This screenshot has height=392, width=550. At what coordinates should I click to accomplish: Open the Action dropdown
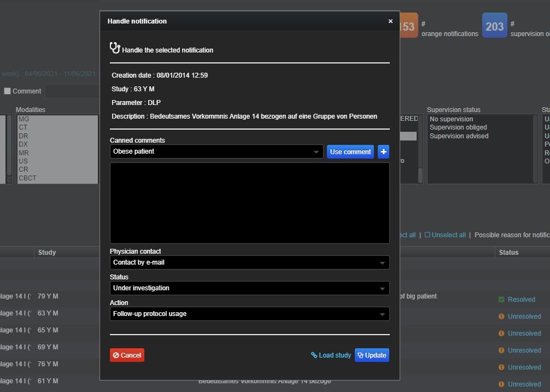point(250,314)
